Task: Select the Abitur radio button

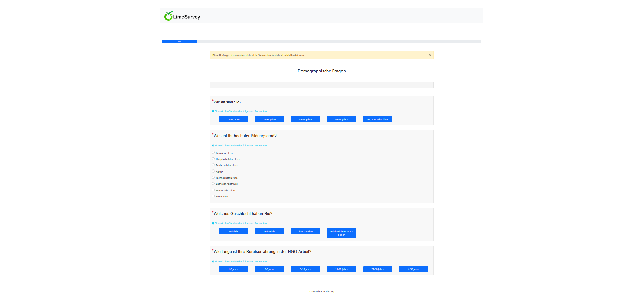Action: point(213,171)
